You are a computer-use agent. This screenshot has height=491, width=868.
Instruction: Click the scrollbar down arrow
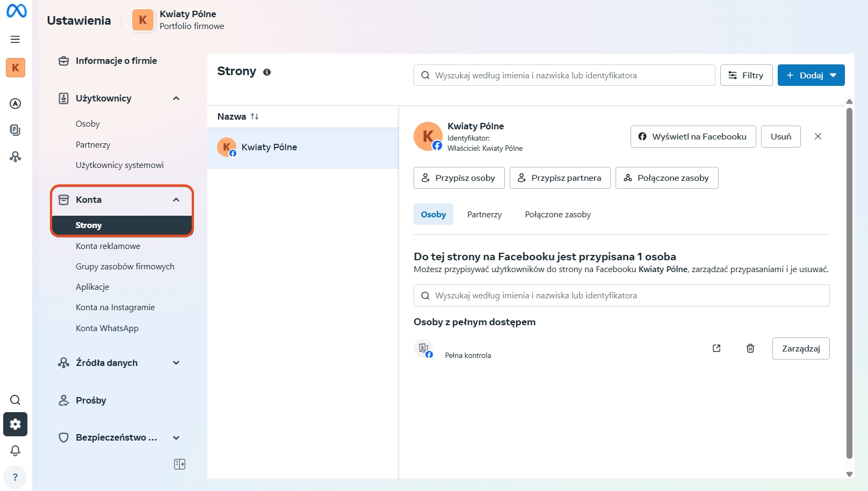849,474
